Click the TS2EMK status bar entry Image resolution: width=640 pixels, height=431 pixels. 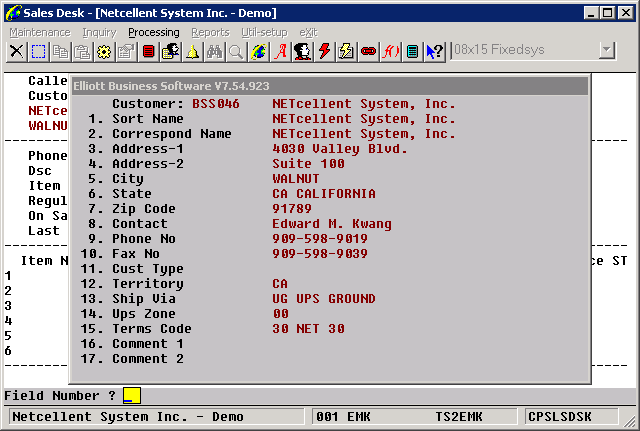pos(459,417)
